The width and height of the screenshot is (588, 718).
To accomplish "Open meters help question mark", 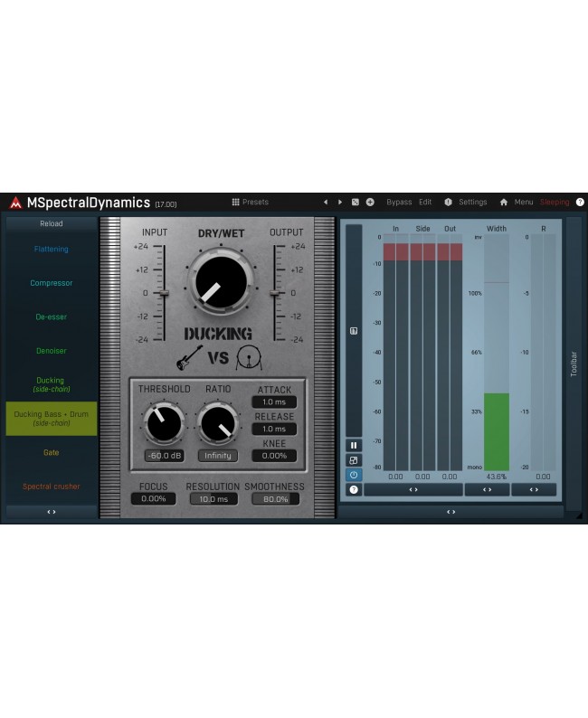I will click(354, 489).
